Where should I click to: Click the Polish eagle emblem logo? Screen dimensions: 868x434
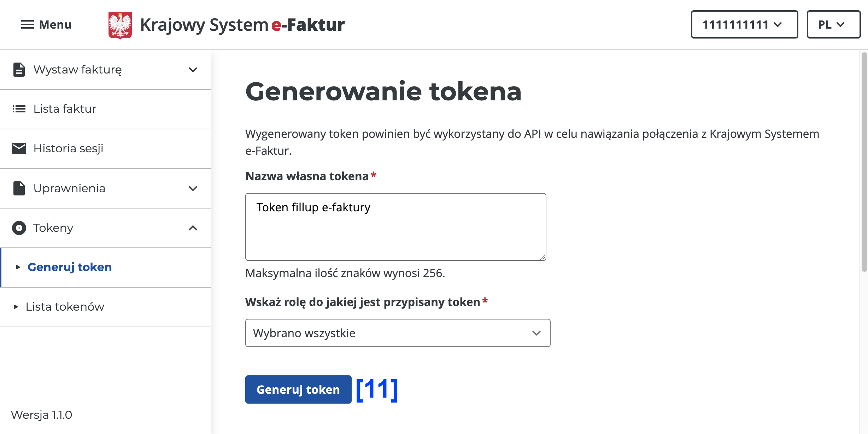[120, 25]
